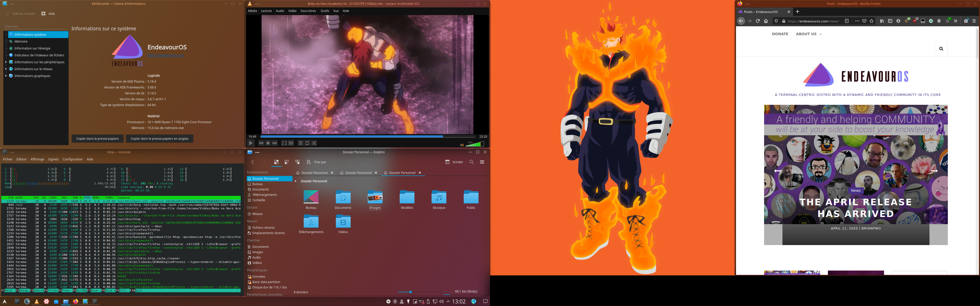Focus the KInfoCenter Chercher search field
Image resolution: width=980 pixels, height=306 pixels.
pos(36,27)
